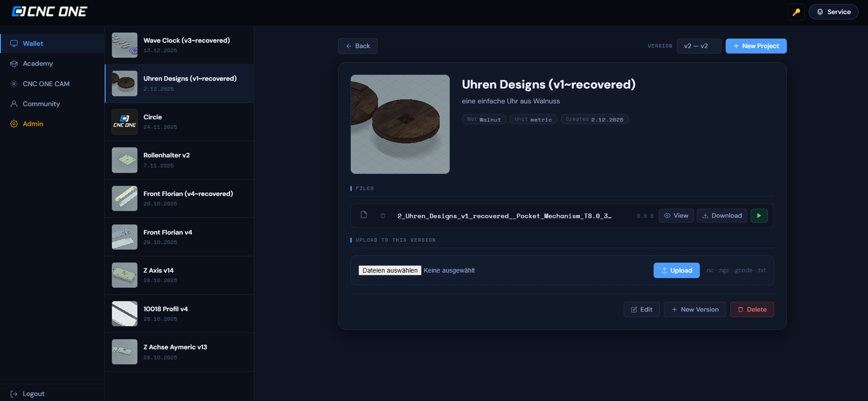Open the Admin settings menu
Screen dimensions: 868x401
pyautogui.click(x=33, y=124)
